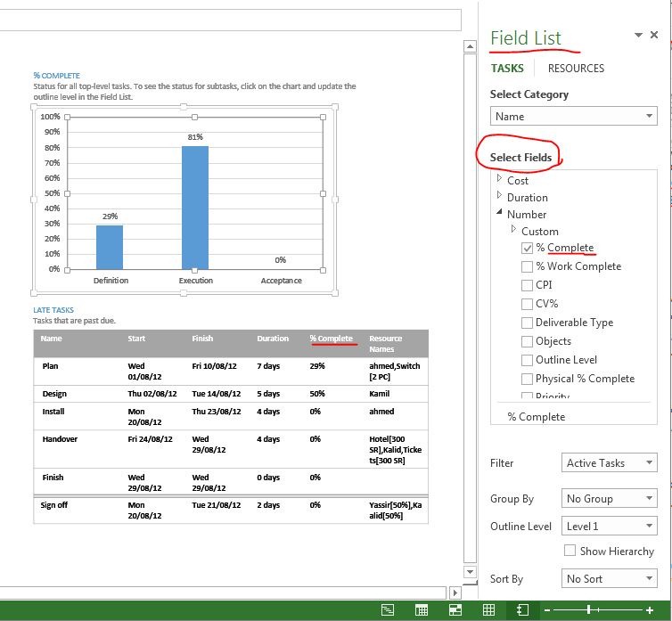Click the horizontal scroll right arrow
This screenshot has height=621, width=672.
point(455,592)
